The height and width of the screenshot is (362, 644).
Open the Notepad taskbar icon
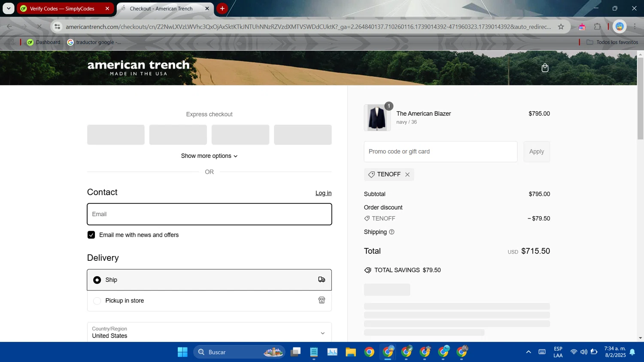pos(314,352)
